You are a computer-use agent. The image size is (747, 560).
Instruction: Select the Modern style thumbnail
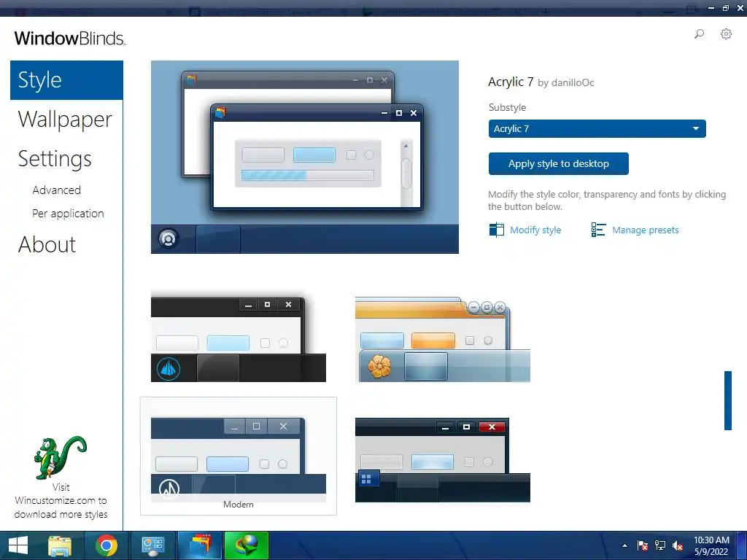click(x=239, y=456)
